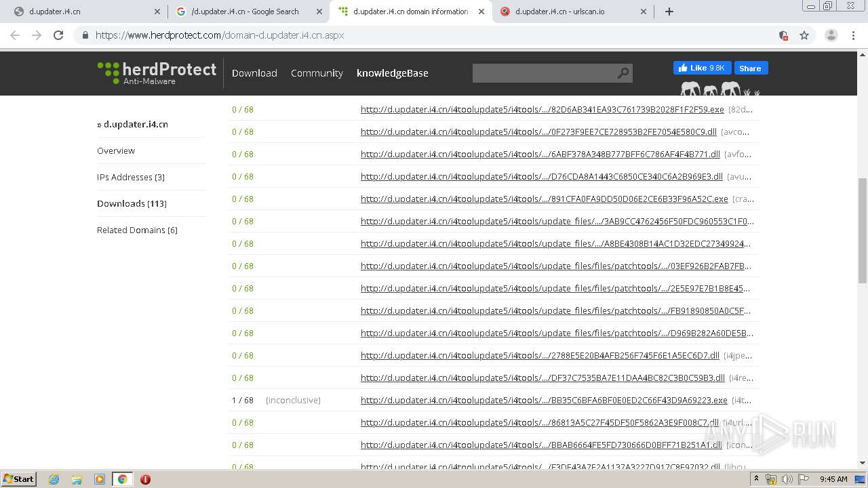The height and width of the screenshot is (488, 868).
Task: Launch Internet Explorer from taskbar
Action: [x=54, y=479]
